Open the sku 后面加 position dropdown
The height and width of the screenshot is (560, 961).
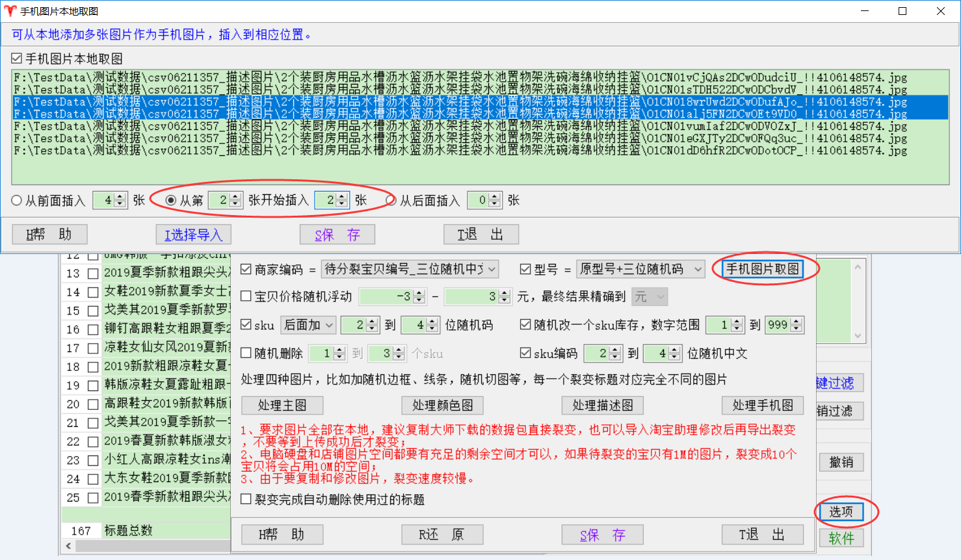[x=308, y=325]
